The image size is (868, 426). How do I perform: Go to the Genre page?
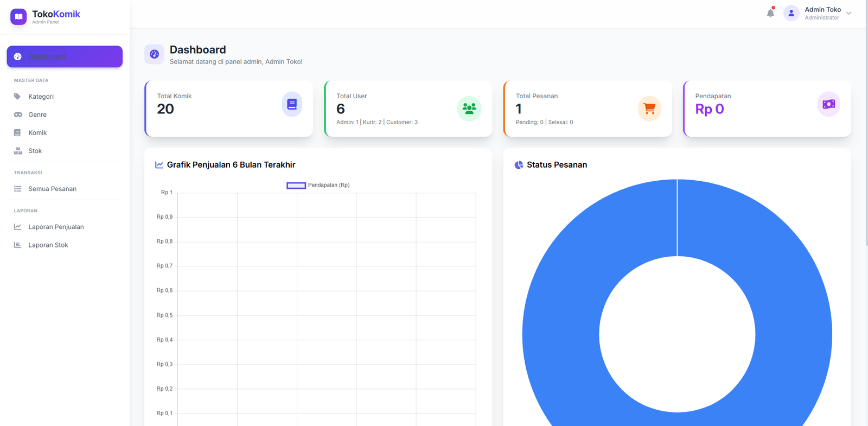click(65, 115)
